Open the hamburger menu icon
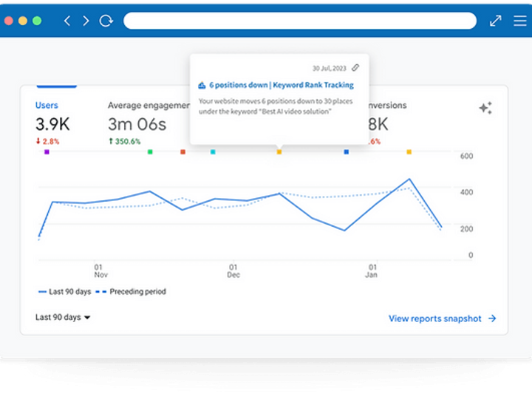Screen dimensions: 532x399 (519, 21)
